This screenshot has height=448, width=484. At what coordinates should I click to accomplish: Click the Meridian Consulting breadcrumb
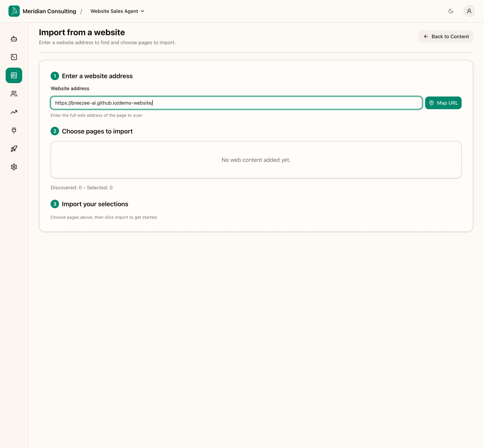(x=49, y=11)
